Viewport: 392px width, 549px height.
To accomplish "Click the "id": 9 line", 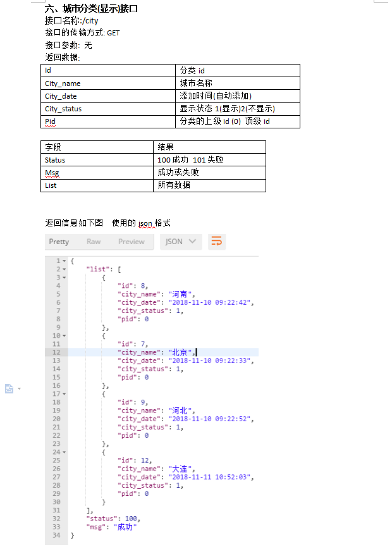I will coord(133,402).
